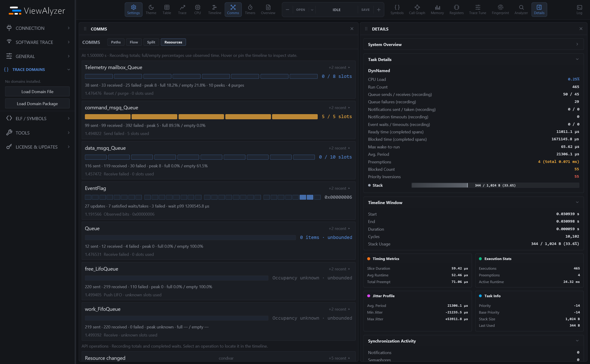The height and width of the screenshot is (364, 590).
Task: Open the Memory panel icon
Action: [437, 10]
